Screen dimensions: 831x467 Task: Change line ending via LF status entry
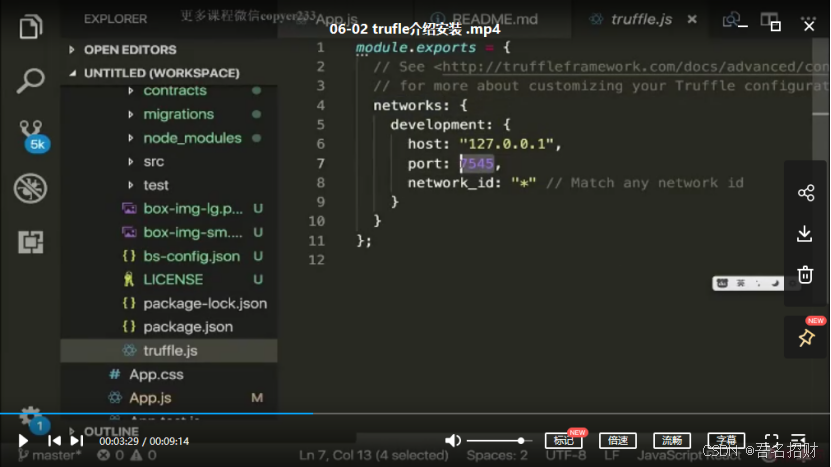pos(612,455)
